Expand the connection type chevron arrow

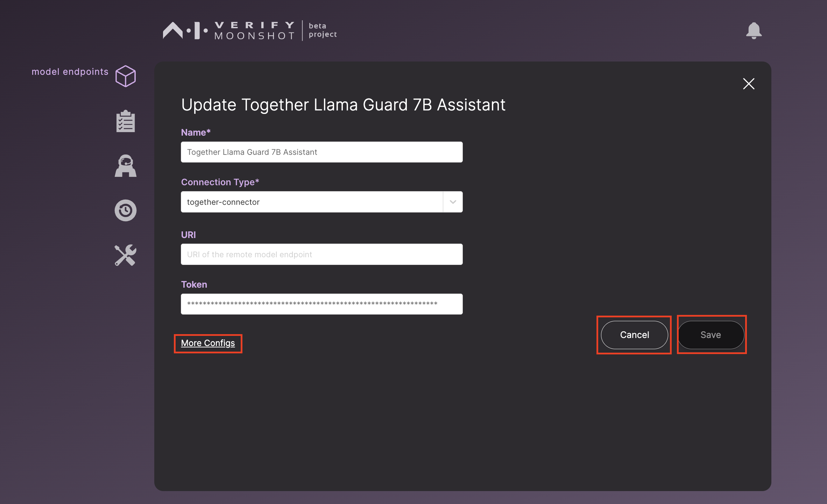tap(453, 202)
